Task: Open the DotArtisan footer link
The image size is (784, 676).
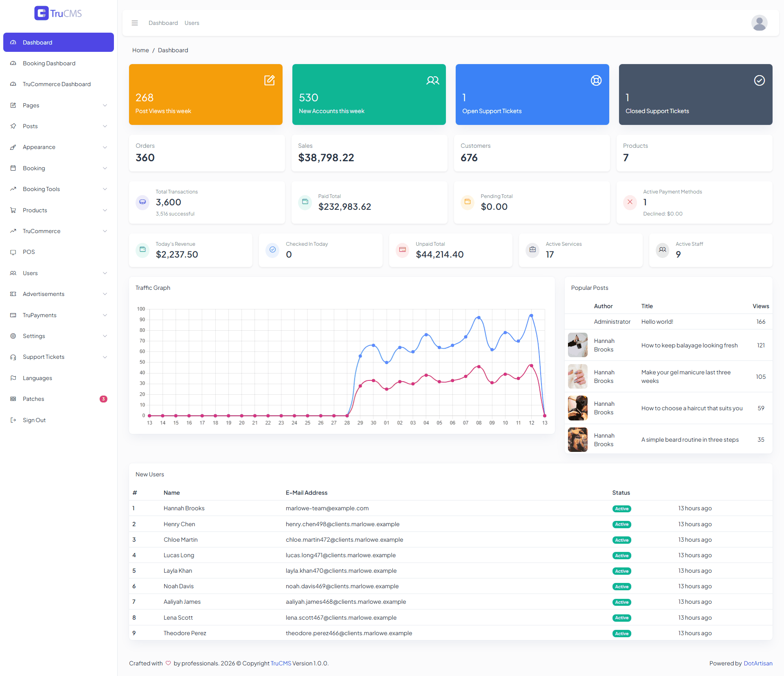Action: 758,663
